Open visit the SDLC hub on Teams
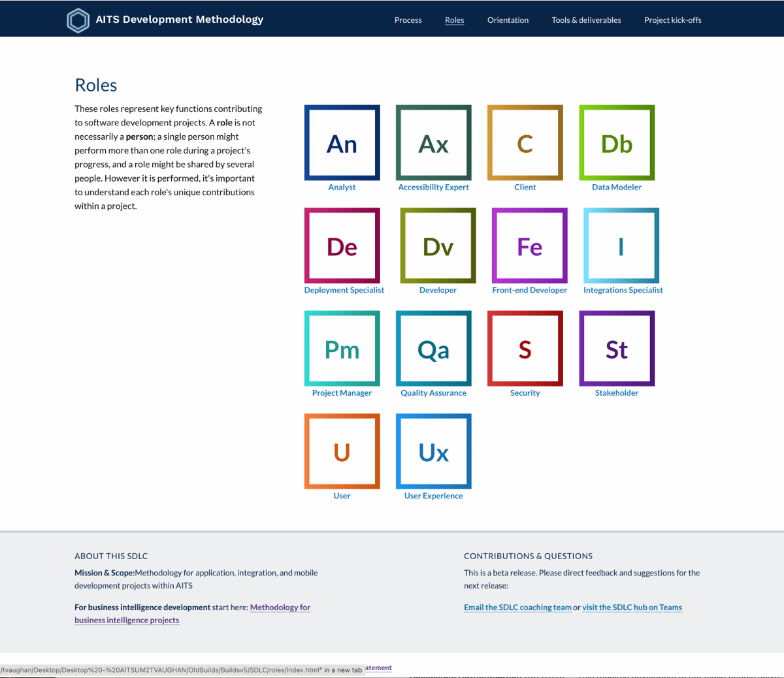 (632, 607)
